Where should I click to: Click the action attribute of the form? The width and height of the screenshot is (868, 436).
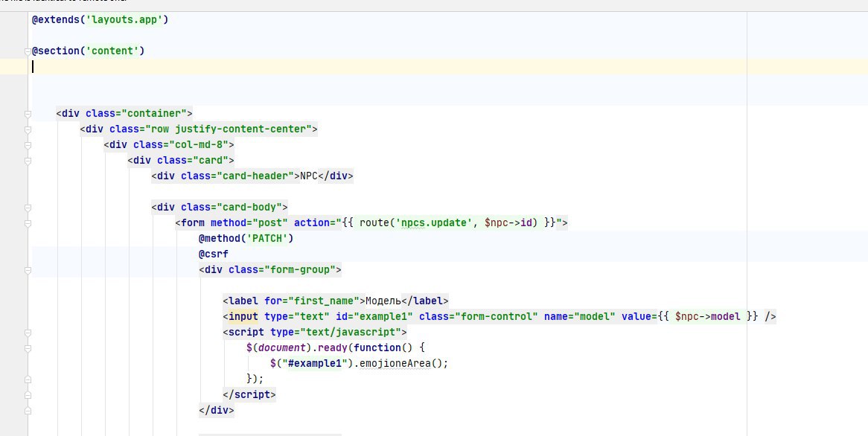coord(428,222)
